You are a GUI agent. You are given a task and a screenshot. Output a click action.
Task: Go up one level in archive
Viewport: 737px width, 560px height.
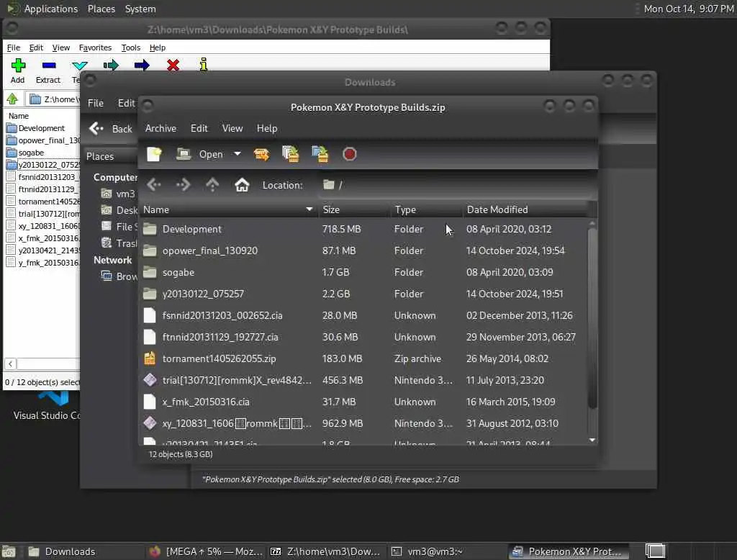pos(212,185)
